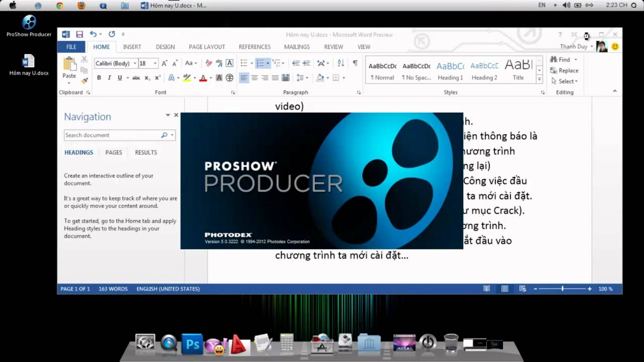Open the Select dropdown in Editing
The height and width of the screenshot is (362, 644).
pos(565,81)
